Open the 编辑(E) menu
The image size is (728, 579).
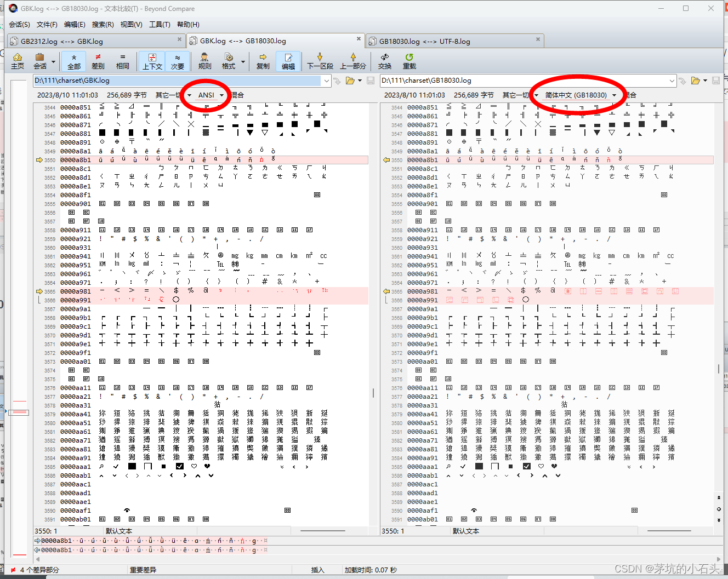point(75,24)
